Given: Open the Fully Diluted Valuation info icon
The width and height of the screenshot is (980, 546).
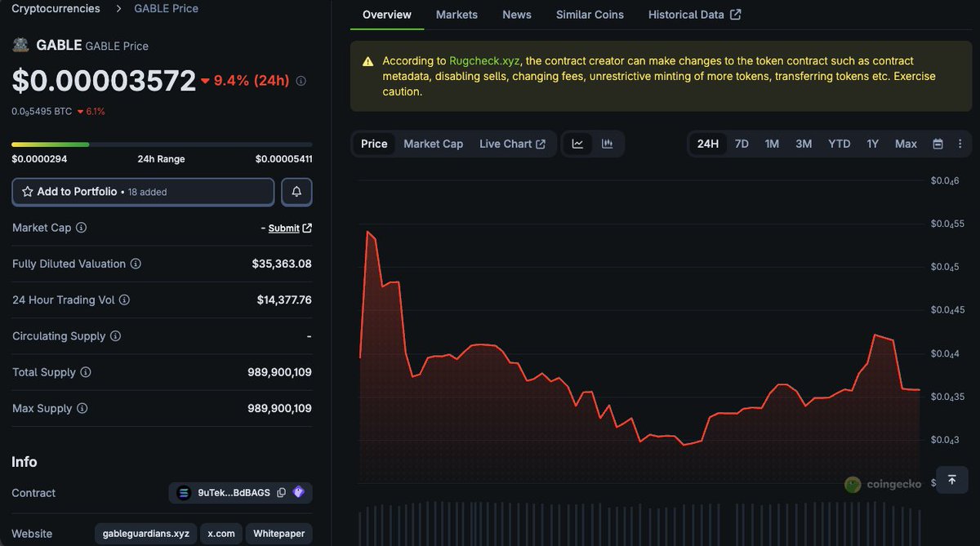Looking at the screenshot, I should coord(136,264).
